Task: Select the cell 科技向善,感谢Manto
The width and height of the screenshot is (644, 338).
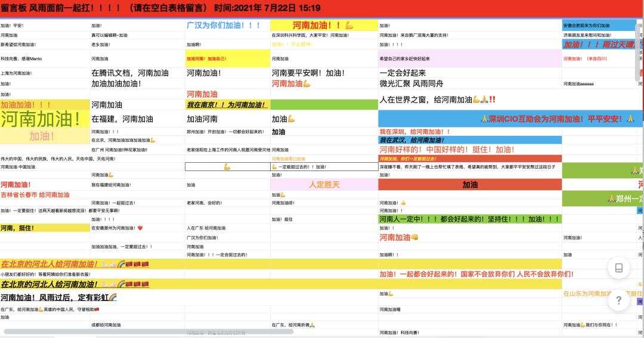Action: coord(45,59)
